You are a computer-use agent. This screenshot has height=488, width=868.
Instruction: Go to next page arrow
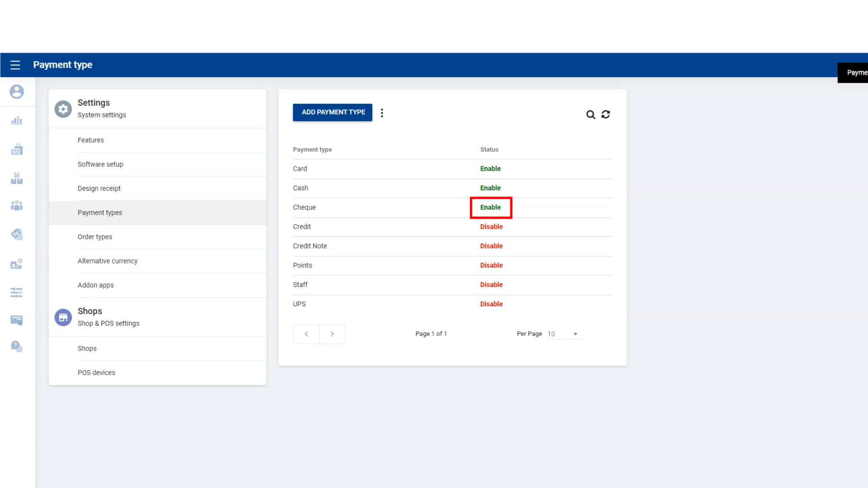click(x=332, y=334)
